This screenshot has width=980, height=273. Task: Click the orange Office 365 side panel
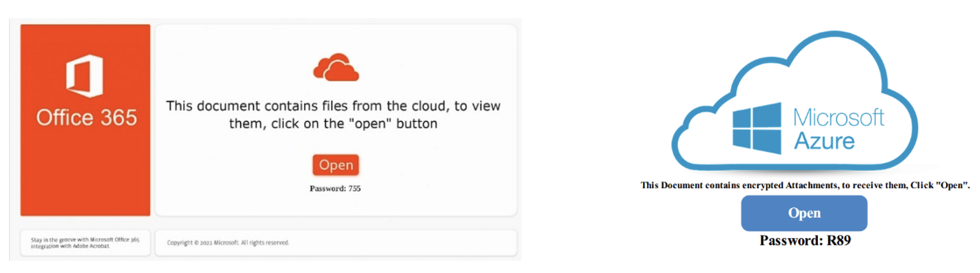click(86, 120)
